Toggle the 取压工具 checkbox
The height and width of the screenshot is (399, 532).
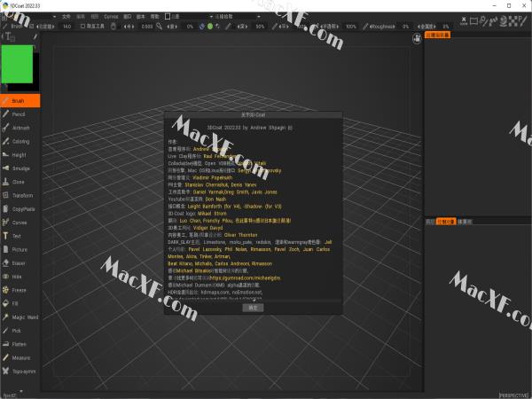point(82,26)
